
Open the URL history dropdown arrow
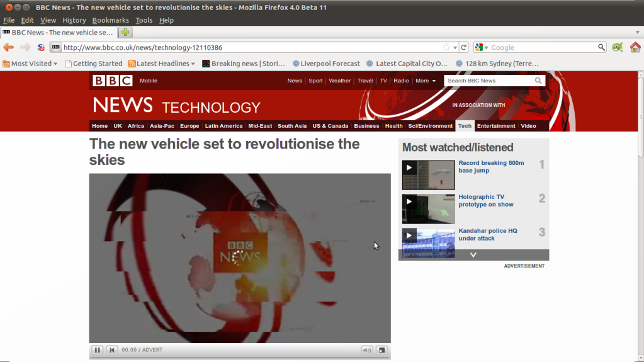tap(455, 48)
